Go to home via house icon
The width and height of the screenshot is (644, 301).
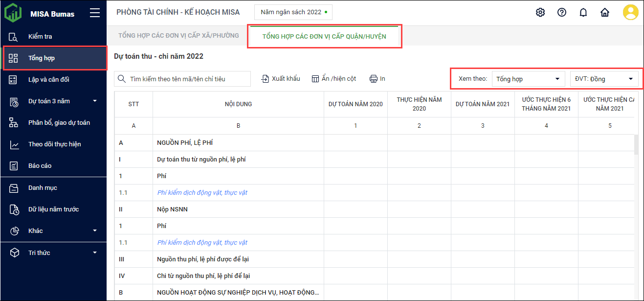tap(605, 13)
